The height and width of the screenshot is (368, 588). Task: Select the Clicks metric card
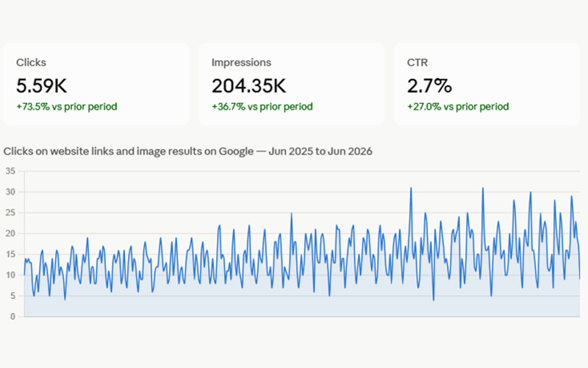96,84
